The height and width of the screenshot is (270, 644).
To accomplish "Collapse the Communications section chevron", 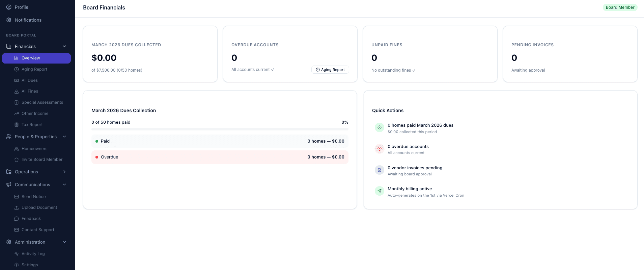I will tap(64, 185).
